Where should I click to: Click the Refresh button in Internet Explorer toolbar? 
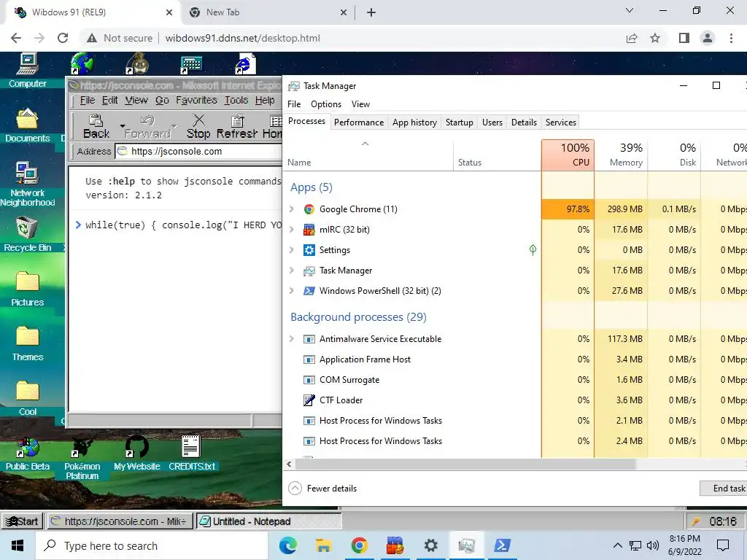pos(237,126)
